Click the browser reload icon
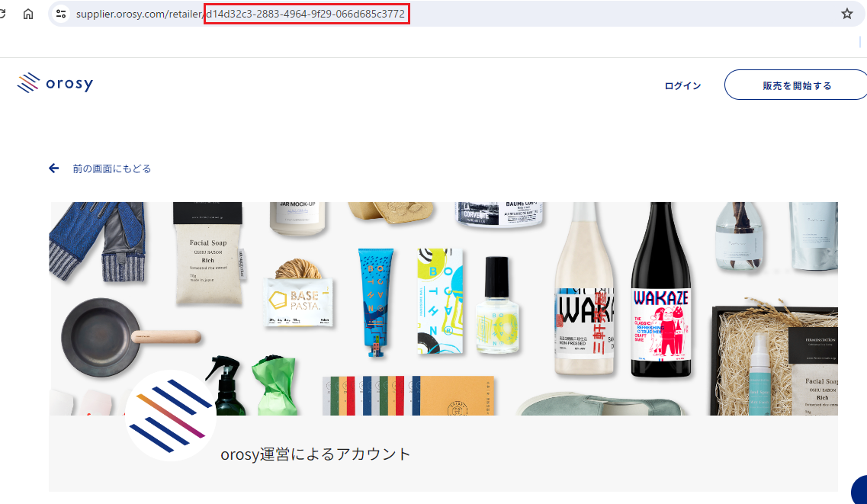Screen dimensions: 867x504 (3, 14)
